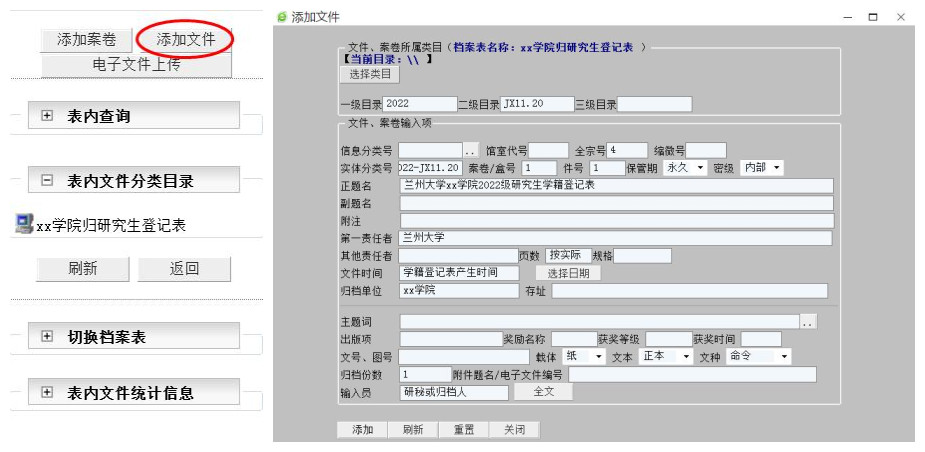Click the 规格 input field
Image resolution: width=925 pixels, height=452 pixels.
[643, 256]
